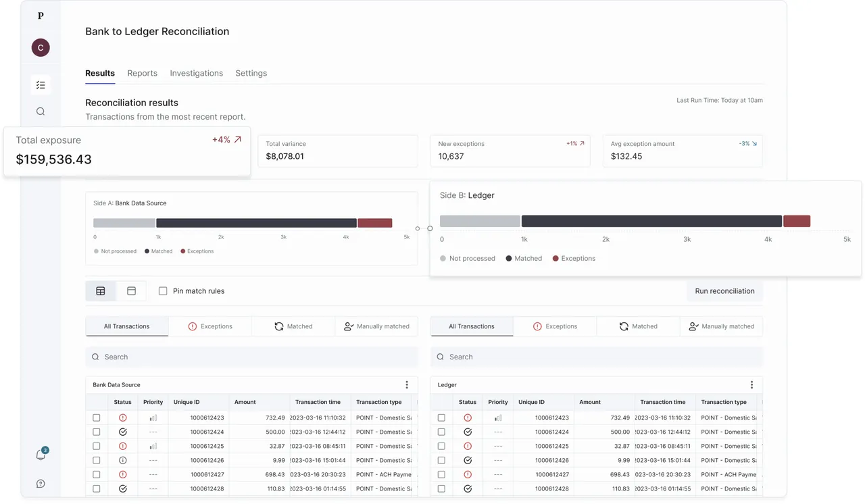
Task: Click ledger side Search field
Action: tap(597, 357)
